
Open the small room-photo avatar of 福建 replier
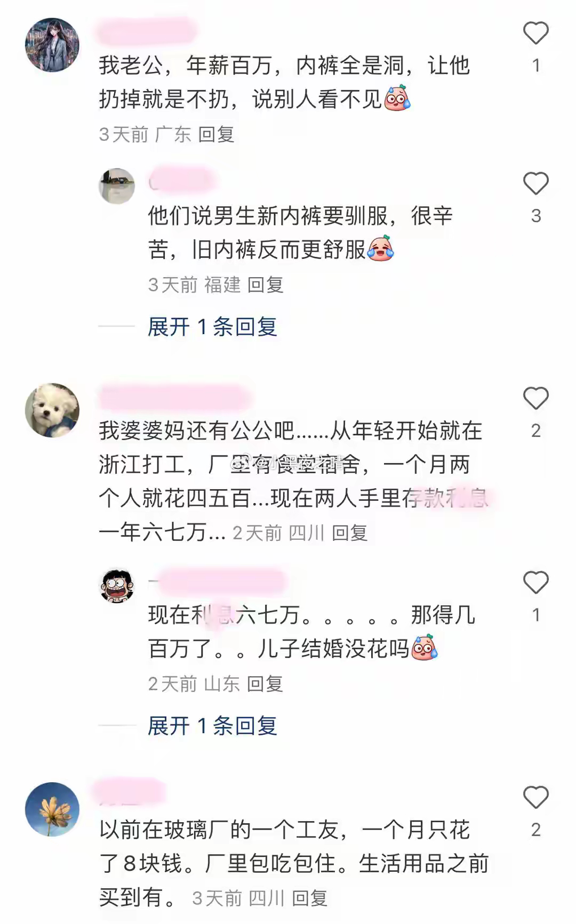pyautogui.click(x=117, y=186)
